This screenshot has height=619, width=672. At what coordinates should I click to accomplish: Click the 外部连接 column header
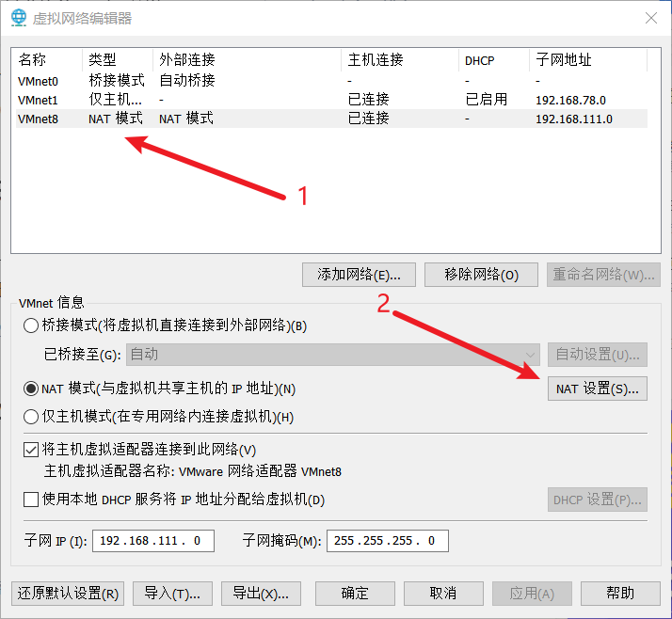click(247, 59)
